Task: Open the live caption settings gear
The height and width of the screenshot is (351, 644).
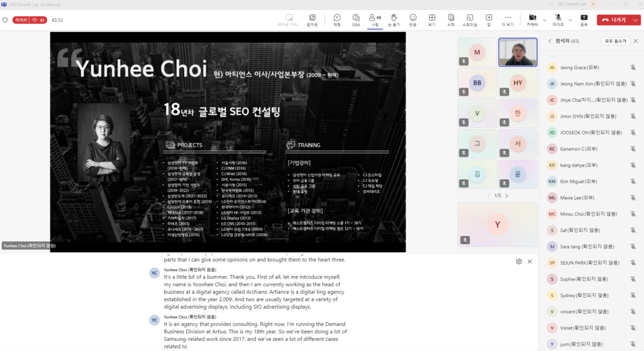Action: click(x=519, y=262)
